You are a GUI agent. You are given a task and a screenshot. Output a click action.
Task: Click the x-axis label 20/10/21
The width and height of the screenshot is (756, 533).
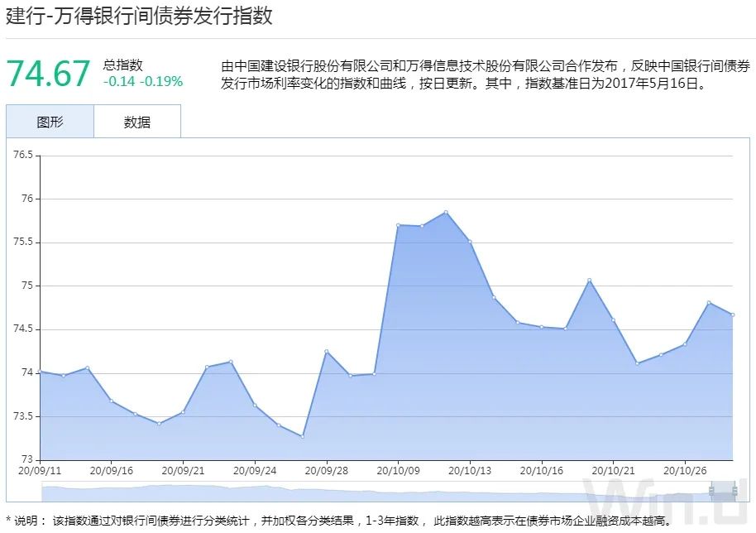tap(613, 470)
